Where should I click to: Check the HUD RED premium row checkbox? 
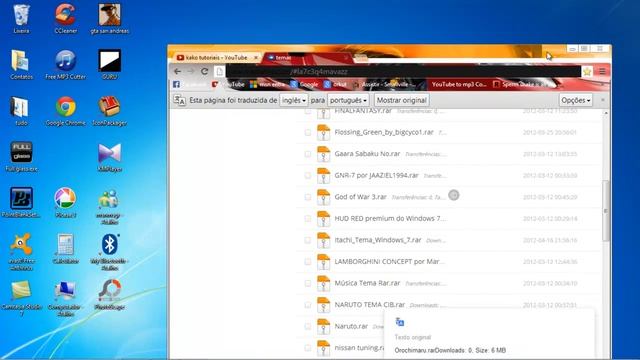pyautogui.click(x=308, y=218)
